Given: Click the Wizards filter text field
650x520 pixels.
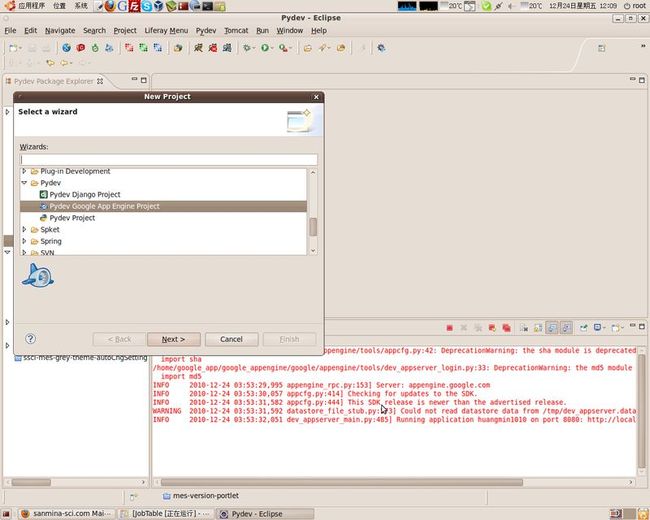Looking at the screenshot, I should (x=169, y=159).
